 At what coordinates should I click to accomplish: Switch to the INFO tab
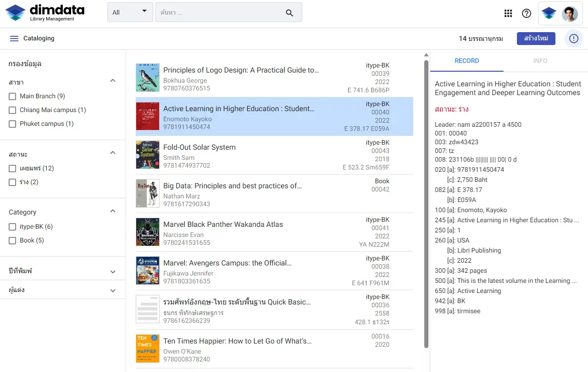pyautogui.click(x=540, y=61)
